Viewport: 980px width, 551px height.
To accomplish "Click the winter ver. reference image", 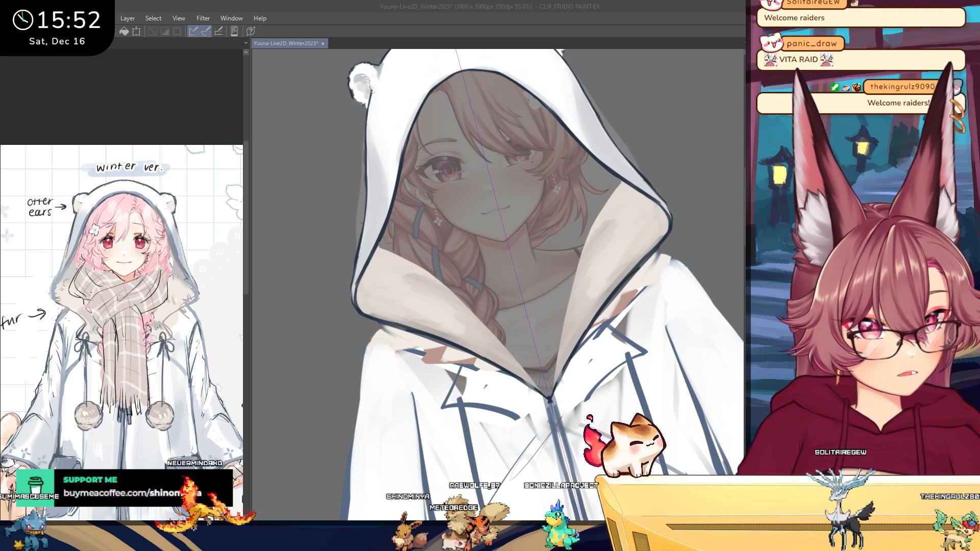I will [121, 306].
